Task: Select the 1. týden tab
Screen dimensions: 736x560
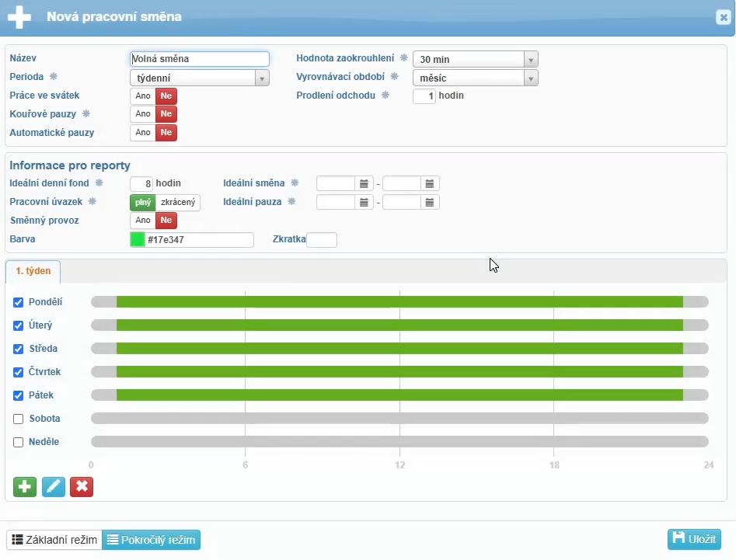Action: tap(33, 272)
